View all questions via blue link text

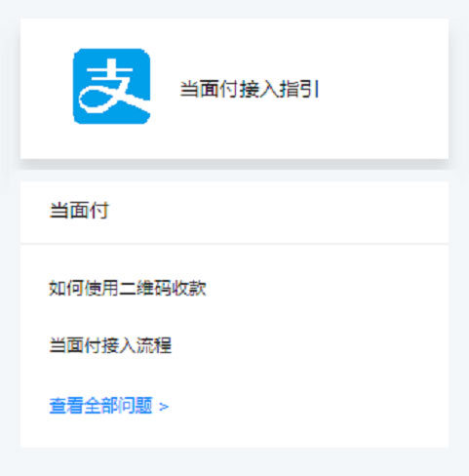(x=100, y=406)
